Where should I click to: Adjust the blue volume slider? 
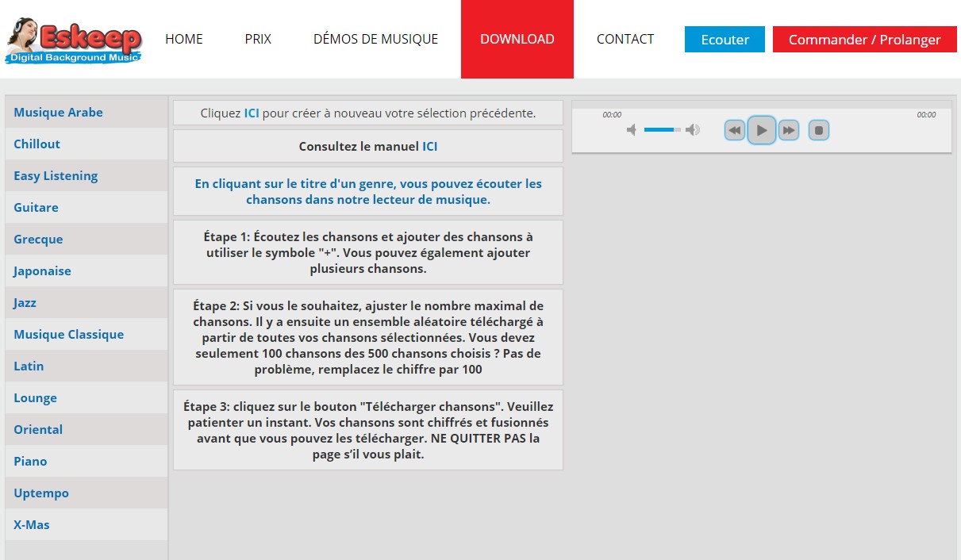tap(663, 129)
